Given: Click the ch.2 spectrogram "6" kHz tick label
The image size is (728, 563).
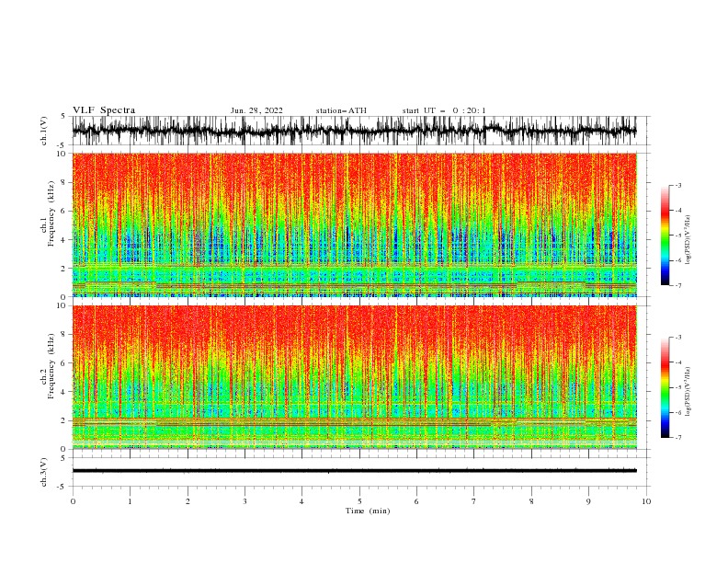Looking at the screenshot, I should point(64,362).
